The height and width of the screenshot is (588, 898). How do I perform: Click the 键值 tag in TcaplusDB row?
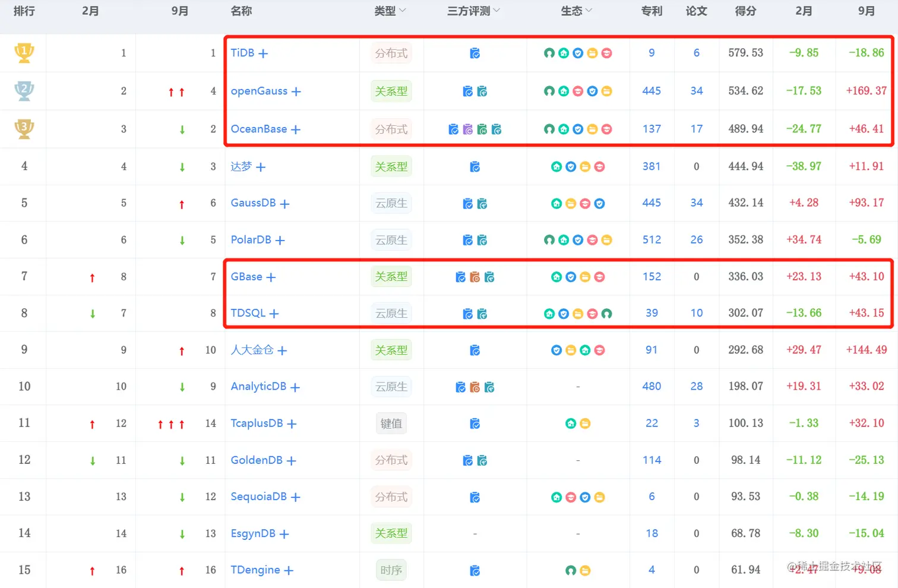[x=391, y=423]
